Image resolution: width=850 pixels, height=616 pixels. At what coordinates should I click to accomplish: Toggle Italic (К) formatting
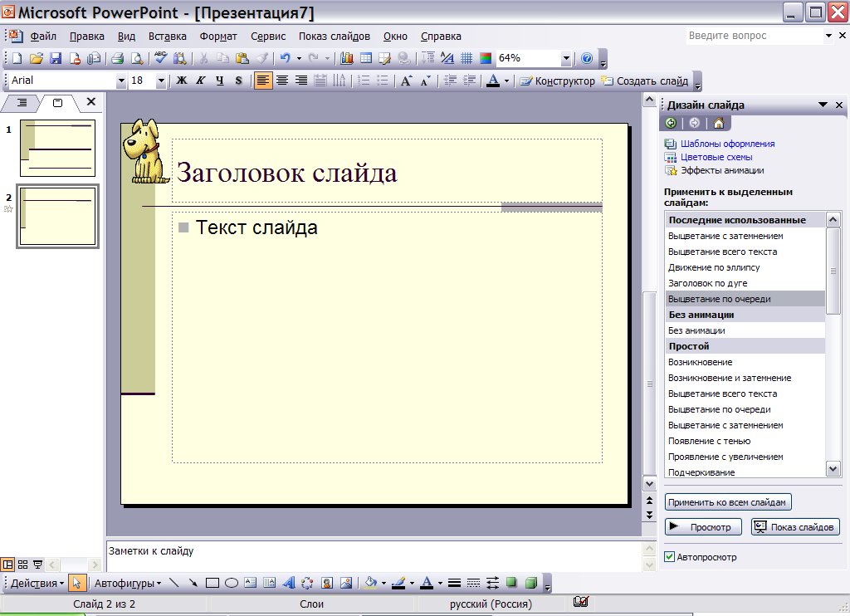pos(201,81)
